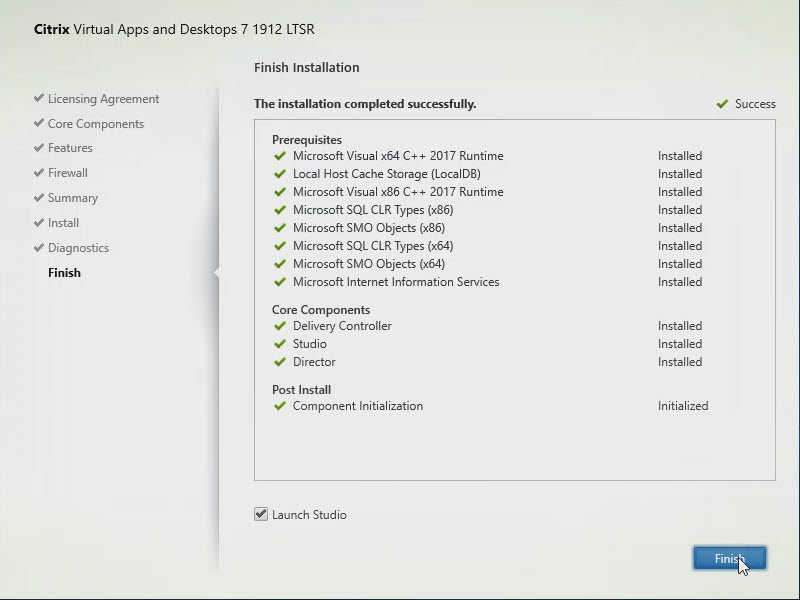Click Installed status for Director

(680, 362)
